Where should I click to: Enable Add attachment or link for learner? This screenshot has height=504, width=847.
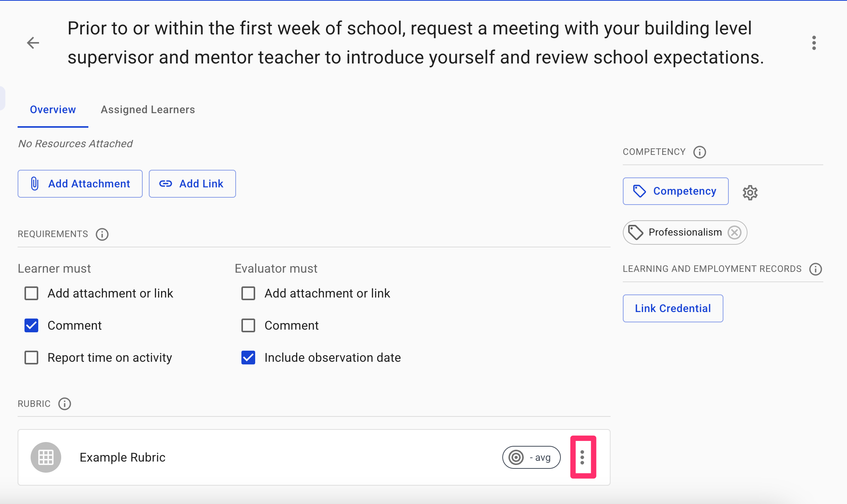point(31,293)
